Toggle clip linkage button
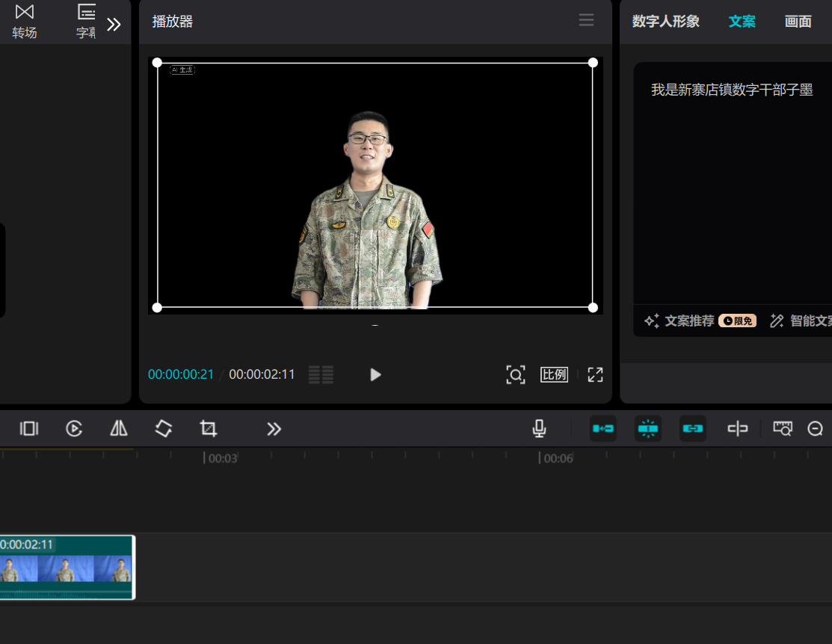Viewport: 832px width, 644px height. tap(692, 428)
